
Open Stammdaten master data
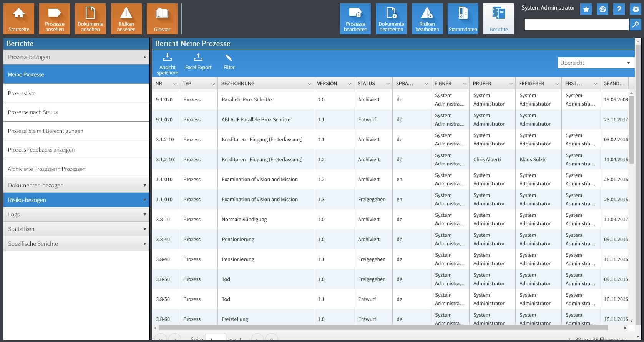tap(463, 19)
